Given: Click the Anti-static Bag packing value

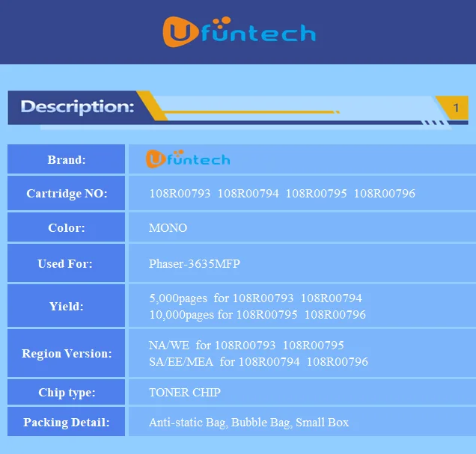Looking at the screenshot, I should coord(248,423).
